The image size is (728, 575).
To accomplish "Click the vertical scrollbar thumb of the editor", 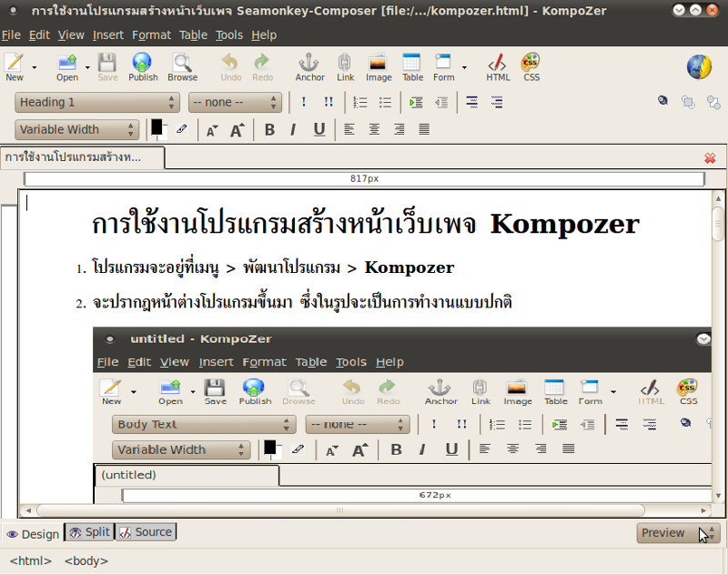I will (x=718, y=224).
